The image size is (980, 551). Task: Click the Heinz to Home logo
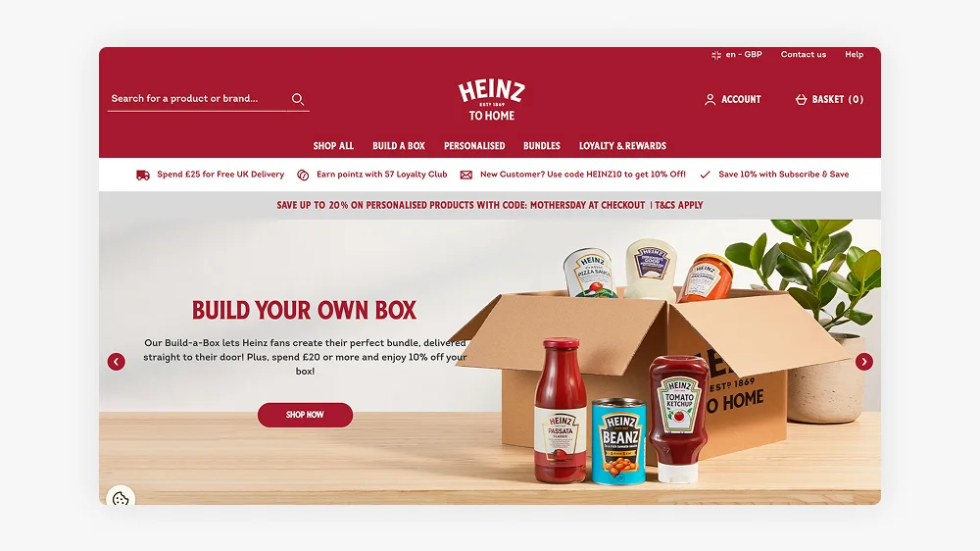tap(492, 100)
